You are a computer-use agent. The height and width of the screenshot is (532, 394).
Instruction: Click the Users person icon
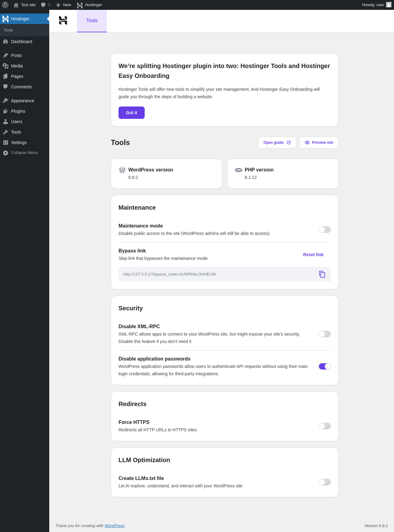6,122
